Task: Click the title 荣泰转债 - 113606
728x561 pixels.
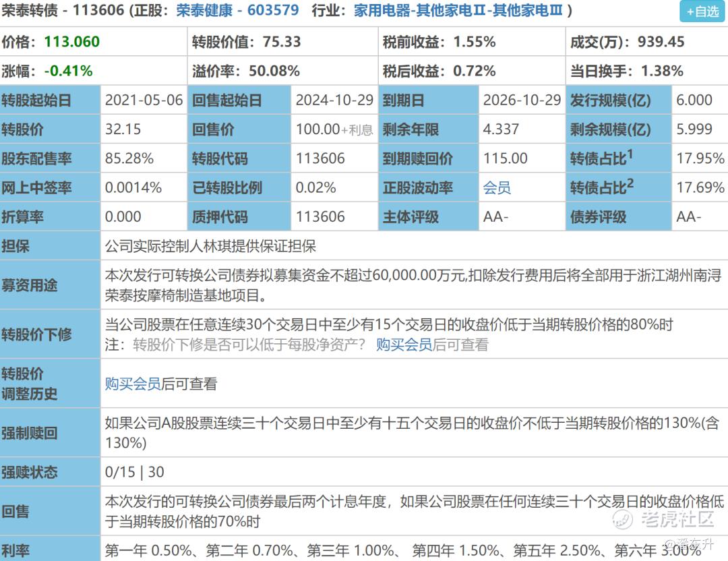Action: click(63, 10)
